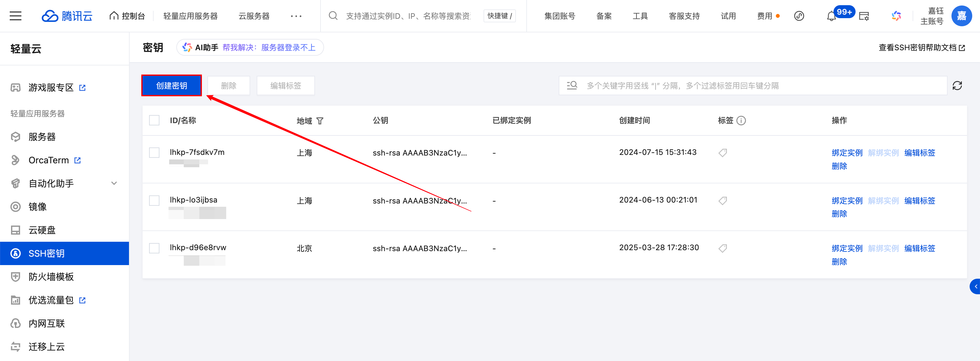Click the info icon beside 标签
Image resolution: width=980 pixels, height=361 pixels.
pyautogui.click(x=741, y=121)
